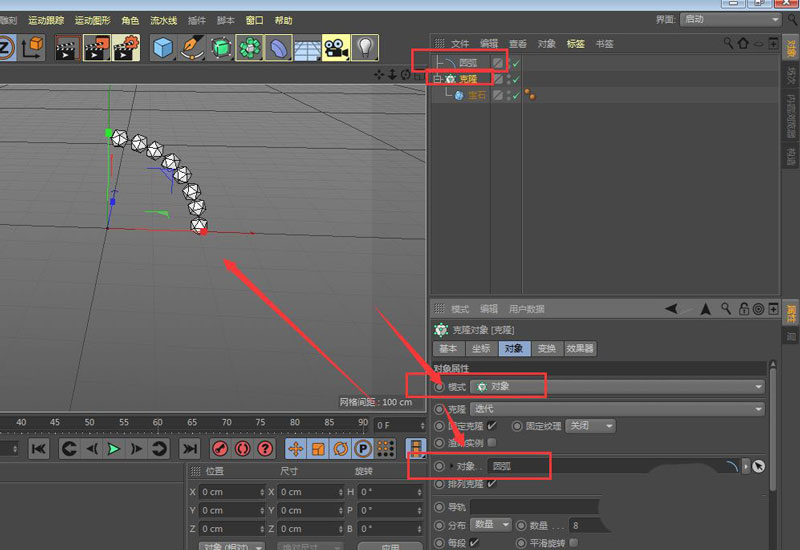Open the 固定纹理 dropdown set to 关闭

click(x=590, y=426)
